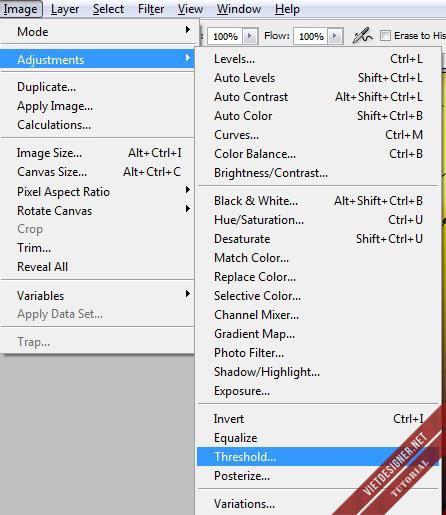The height and width of the screenshot is (515, 446).
Task: Expand Pixel Aspect Ratio submenu
Action: (x=97, y=191)
